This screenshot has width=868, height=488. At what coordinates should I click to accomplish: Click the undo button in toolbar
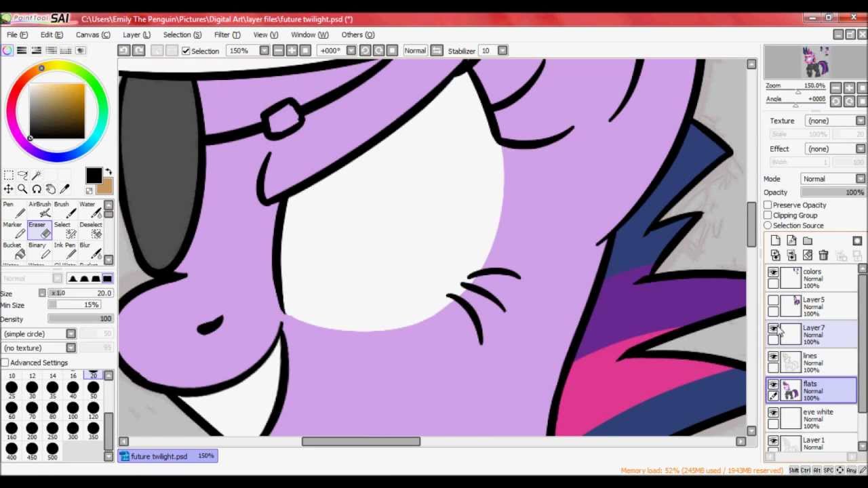tap(123, 50)
